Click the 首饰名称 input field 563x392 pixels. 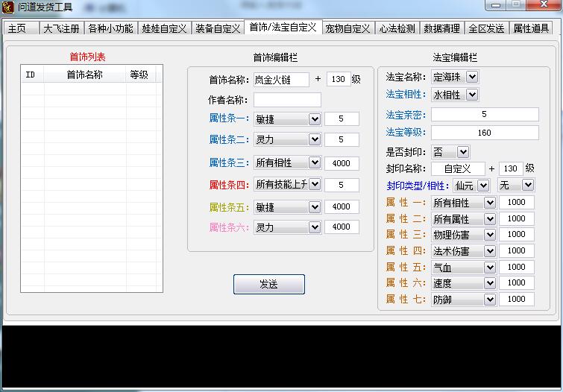281,79
